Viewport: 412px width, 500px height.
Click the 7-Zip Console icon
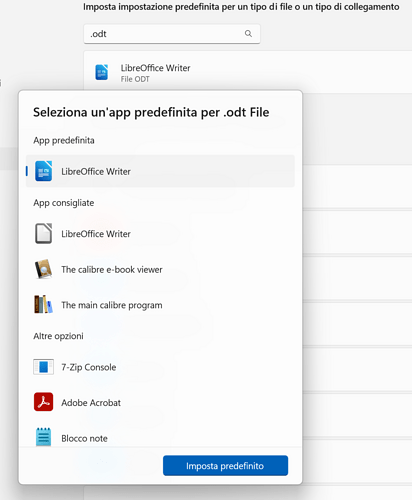pos(43,367)
